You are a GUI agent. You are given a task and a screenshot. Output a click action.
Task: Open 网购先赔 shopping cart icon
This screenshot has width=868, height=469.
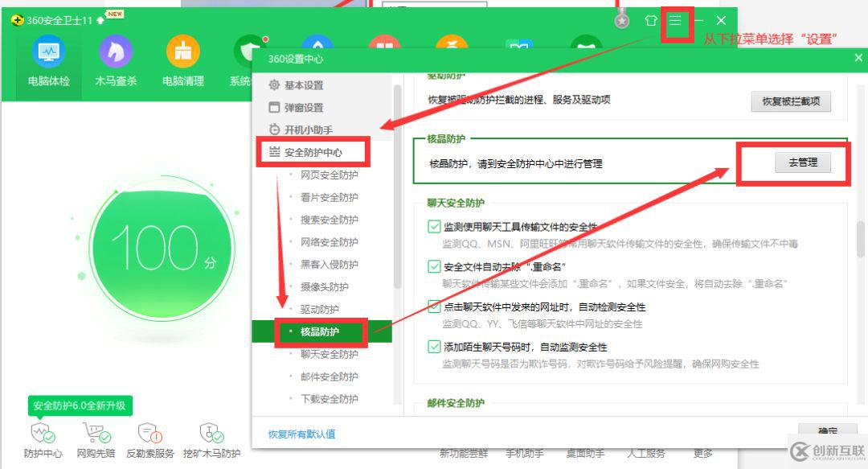[96, 441]
